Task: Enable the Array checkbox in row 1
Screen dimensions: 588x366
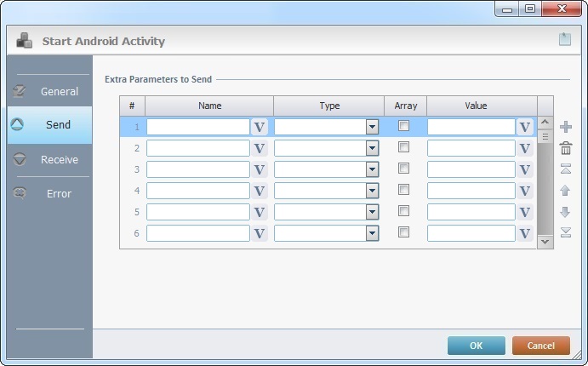Action: tap(404, 126)
